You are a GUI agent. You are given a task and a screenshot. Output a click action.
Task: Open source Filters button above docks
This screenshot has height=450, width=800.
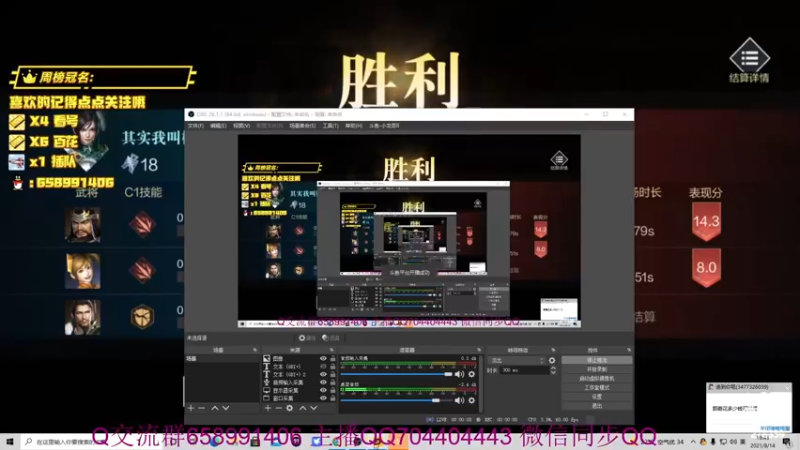(331, 338)
